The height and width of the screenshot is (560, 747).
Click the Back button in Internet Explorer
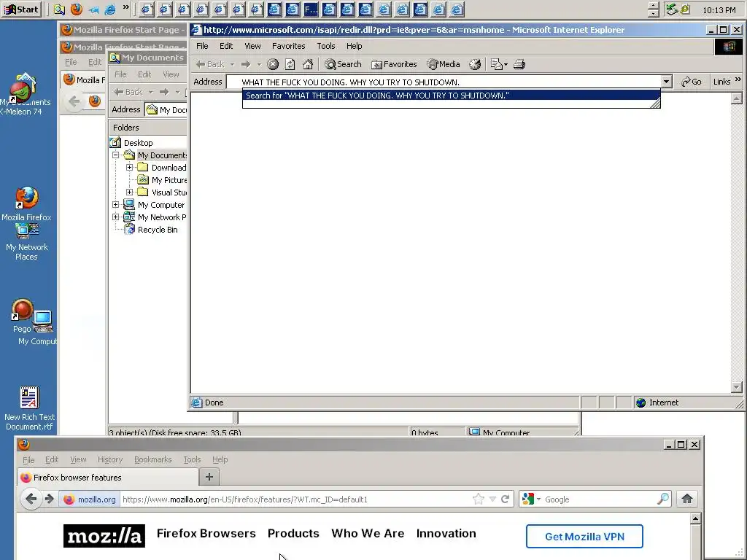(210, 64)
